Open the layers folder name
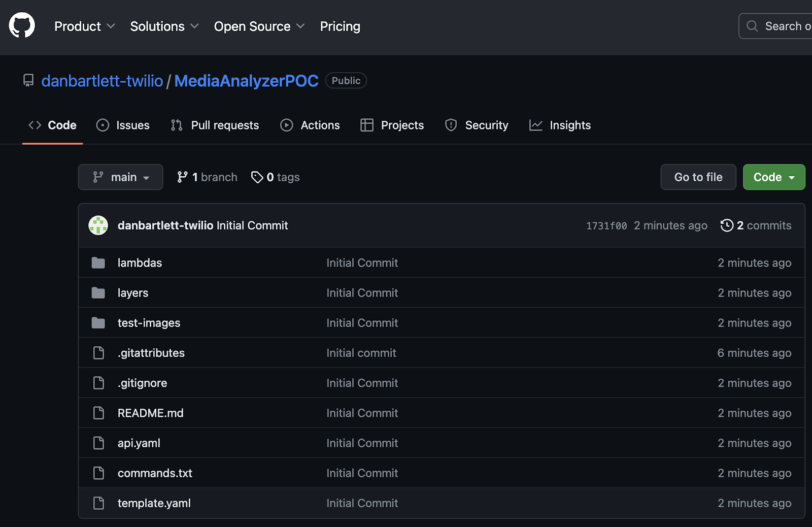 click(x=133, y=293)
